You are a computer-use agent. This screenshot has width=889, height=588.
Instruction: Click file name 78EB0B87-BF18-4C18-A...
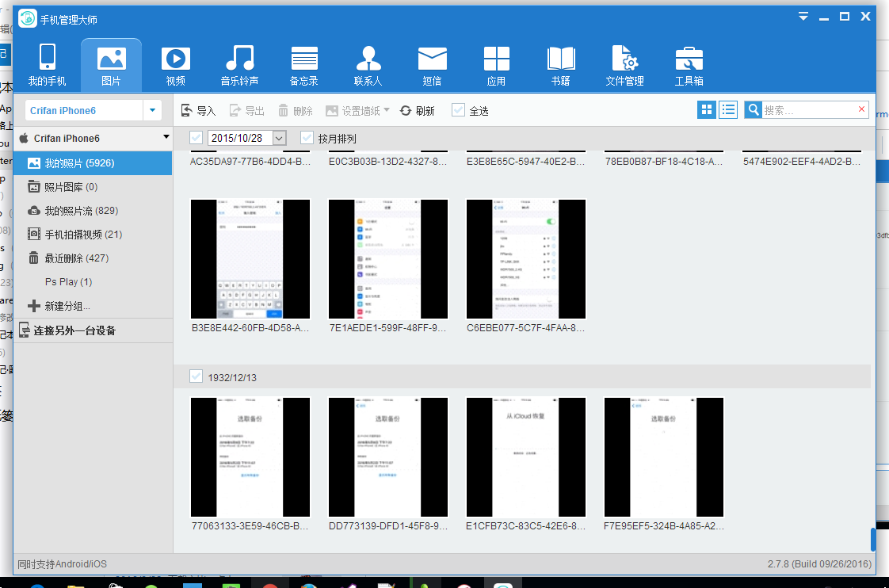pos(664,162)
